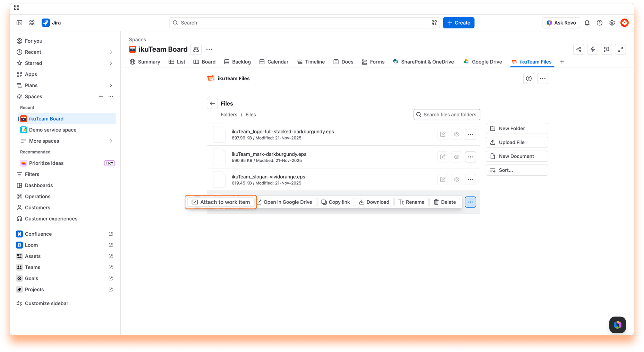Open more actions for ikuTeam_slogan-vividorange.eps
This screenshot has width=644, height=352.
coord(471,179)
